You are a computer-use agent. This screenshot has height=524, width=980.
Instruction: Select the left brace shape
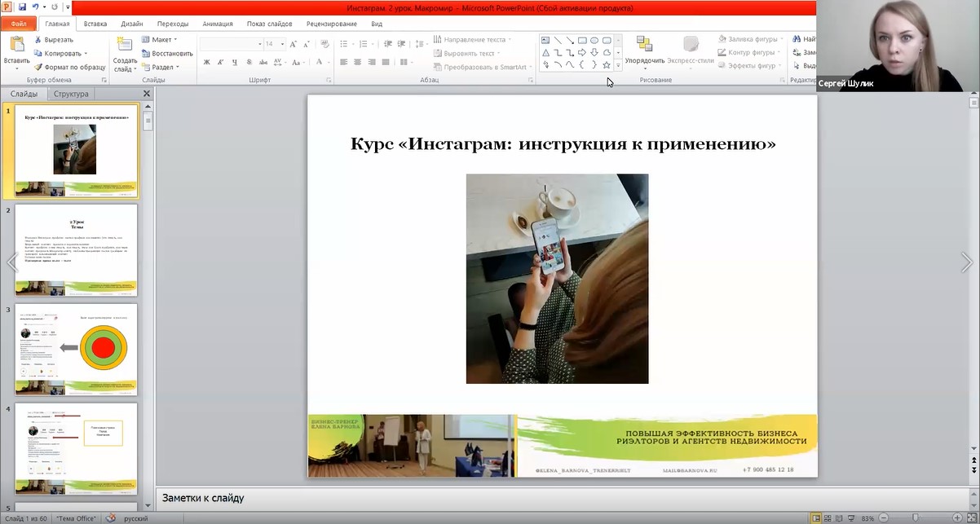tap(582, 64)
